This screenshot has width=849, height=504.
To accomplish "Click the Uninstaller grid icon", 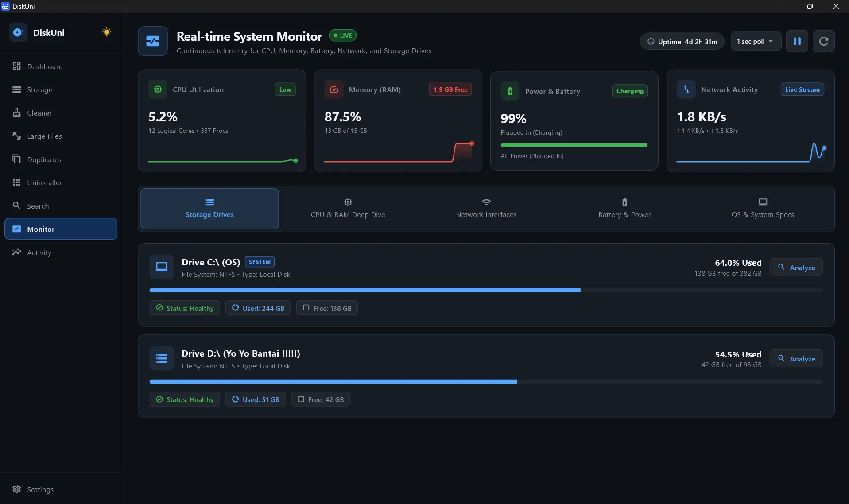I will [x=16, y=182].
